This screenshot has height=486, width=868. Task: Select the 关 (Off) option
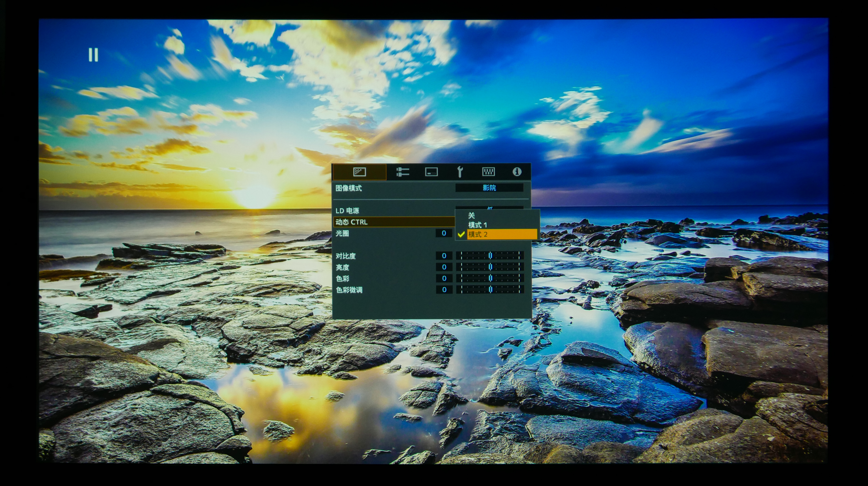click(x=471, y=215)
